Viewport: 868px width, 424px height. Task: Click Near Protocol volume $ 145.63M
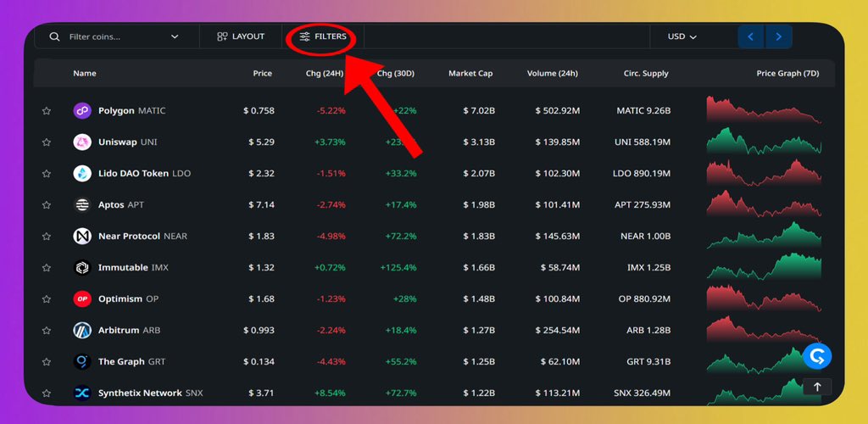click(x=558, y=237)
